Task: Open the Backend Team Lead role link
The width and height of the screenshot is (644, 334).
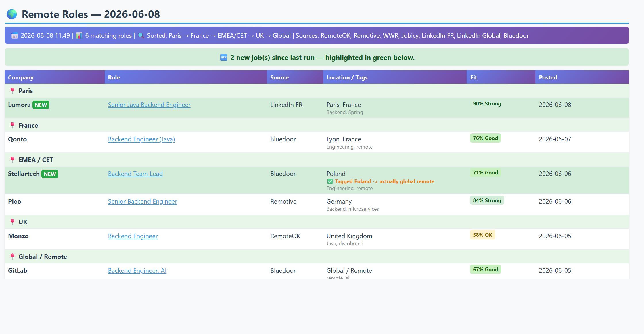Action: pos(135,174)
